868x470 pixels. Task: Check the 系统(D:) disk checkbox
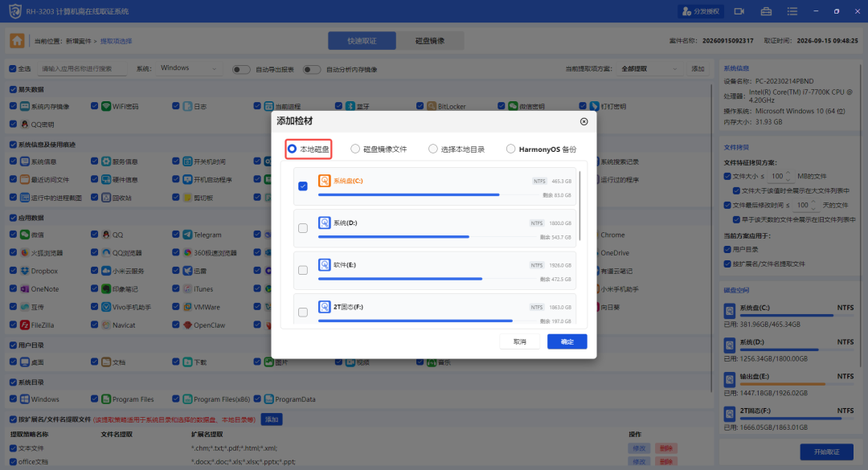(303, 228)
